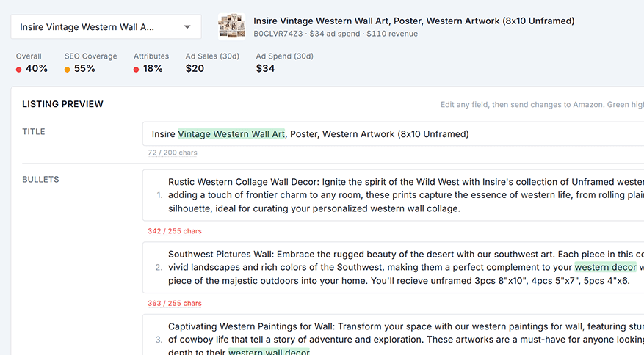Open the product selector dropdown arrow
The height and width of the screenshot is (355, 644).
pyautogui.click(x=187, y=27)
